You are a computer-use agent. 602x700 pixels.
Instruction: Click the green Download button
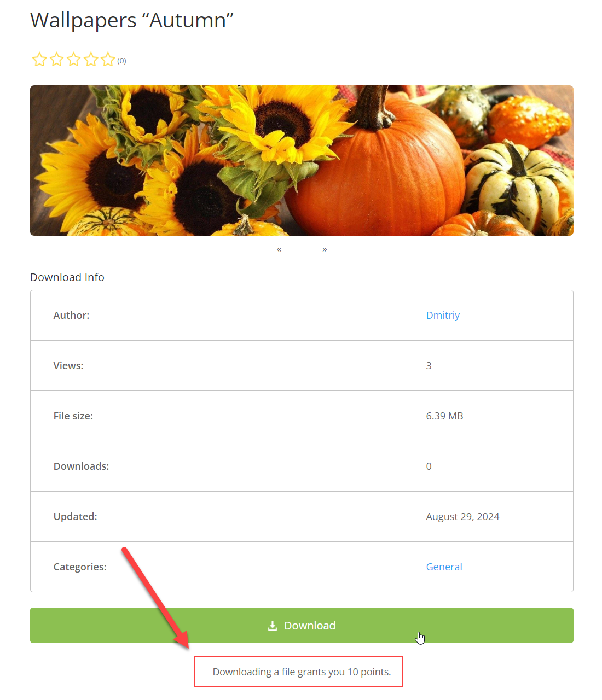click(x=302, y=625)
